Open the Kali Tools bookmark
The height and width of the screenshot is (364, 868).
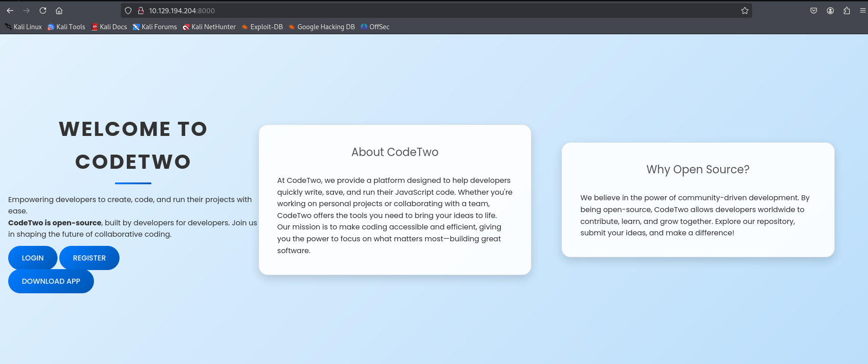coord(67,27)
